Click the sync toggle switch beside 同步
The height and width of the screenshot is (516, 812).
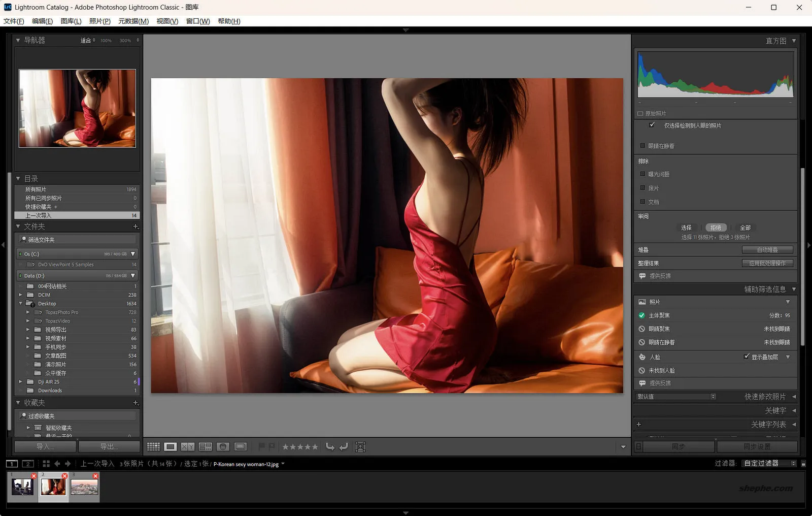click(x=638, y=446)
